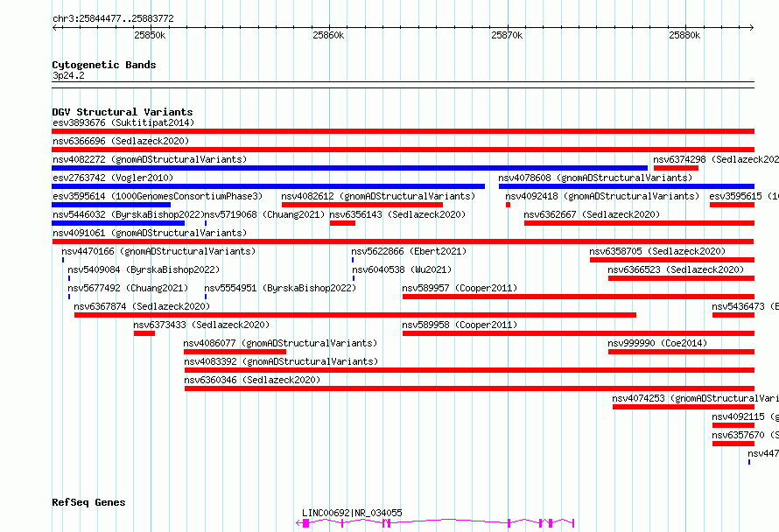
Task: Click the 25850k ruler position
Action: coord(150,35)
